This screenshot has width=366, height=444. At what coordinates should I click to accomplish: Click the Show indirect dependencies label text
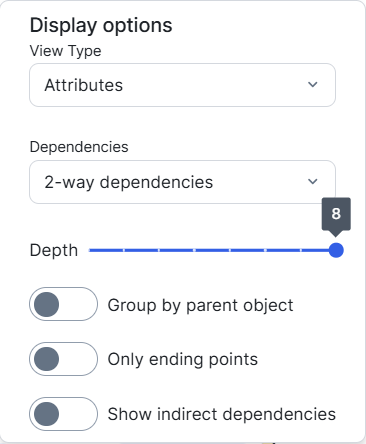coord(222,414)
